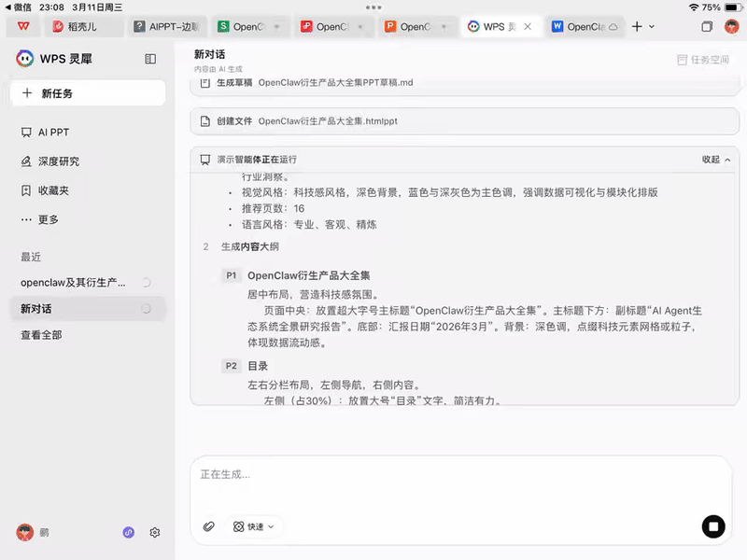Click 生成内容大纲 step heading

250,246
